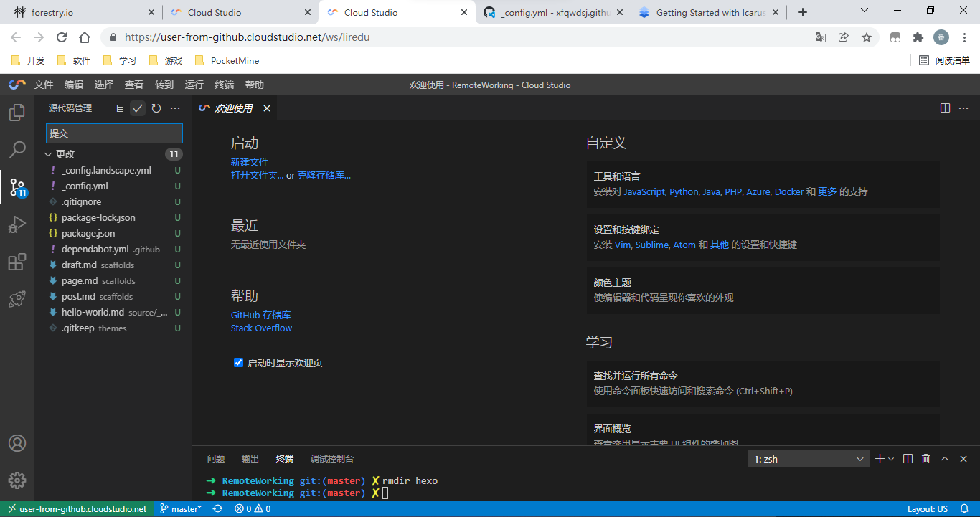This screenshot has width=980, height=517.
Task: Click the 打开文件夹 link
Action: click(x=258, y=175)
